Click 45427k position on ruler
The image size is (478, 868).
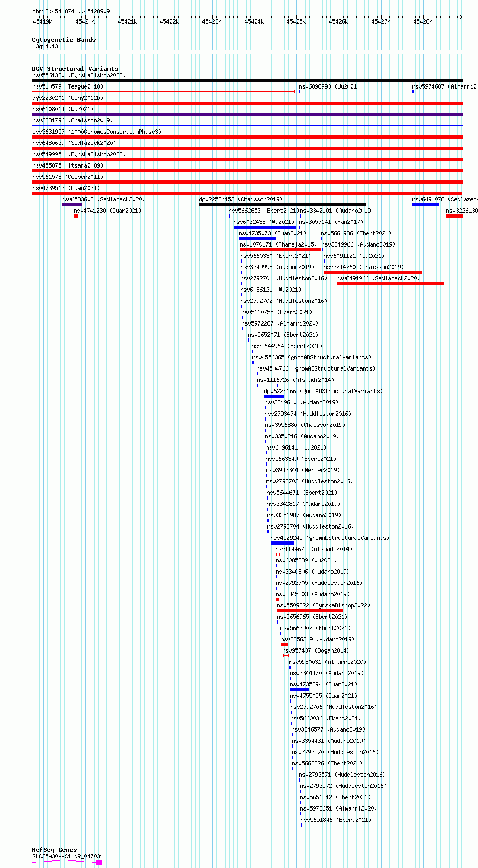[381, 21]
